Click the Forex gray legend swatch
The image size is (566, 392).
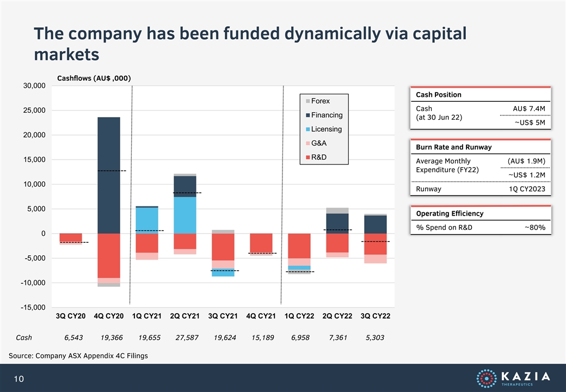click(308, 101)
